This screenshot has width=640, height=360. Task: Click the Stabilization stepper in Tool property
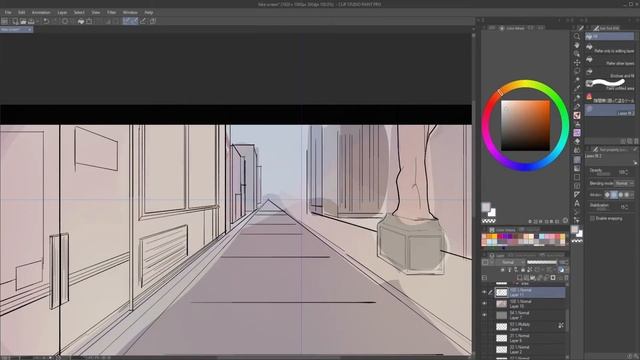627,207
